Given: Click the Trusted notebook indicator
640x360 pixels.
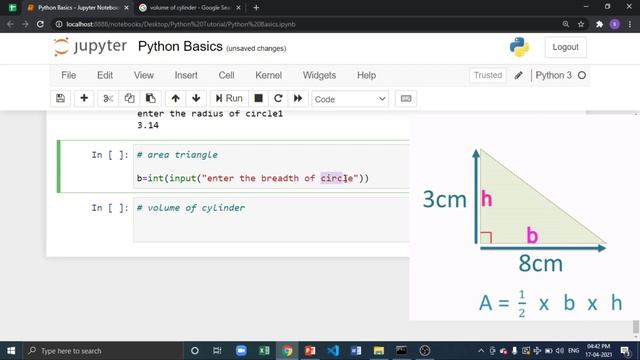Looking at the screenshot, I should [x=488, y=75].
